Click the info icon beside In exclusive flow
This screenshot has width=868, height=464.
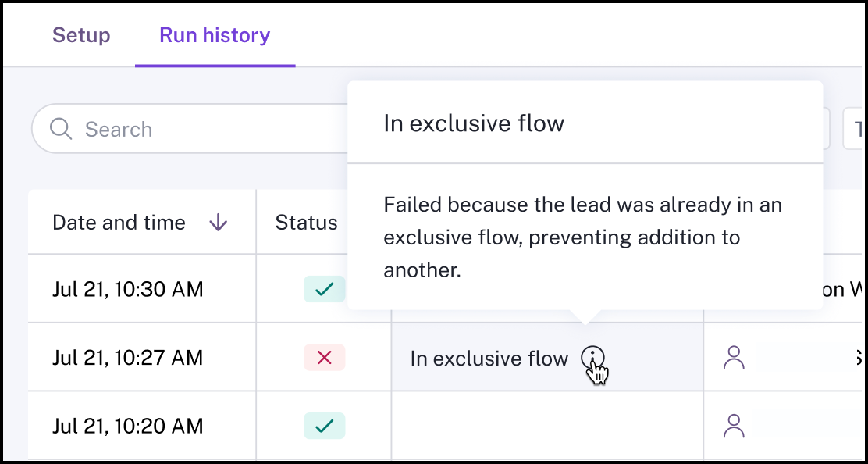(593, 359)
